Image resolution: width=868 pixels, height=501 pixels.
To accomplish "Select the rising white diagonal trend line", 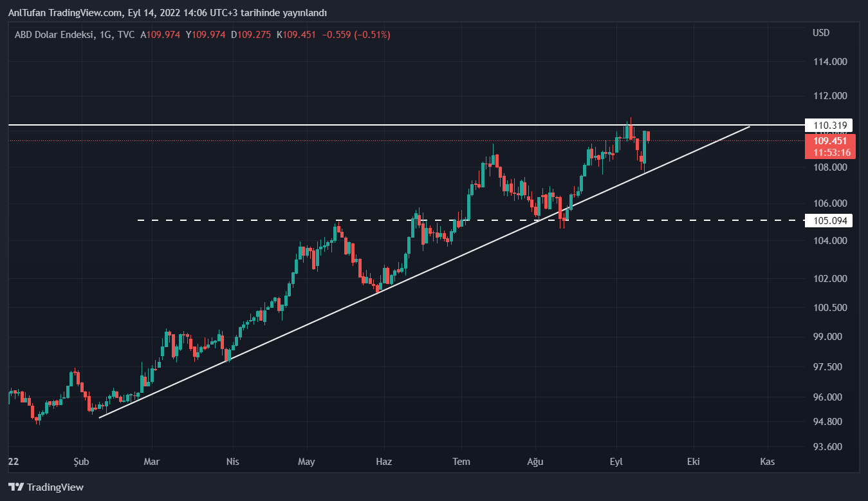I will tap(425, 272).
